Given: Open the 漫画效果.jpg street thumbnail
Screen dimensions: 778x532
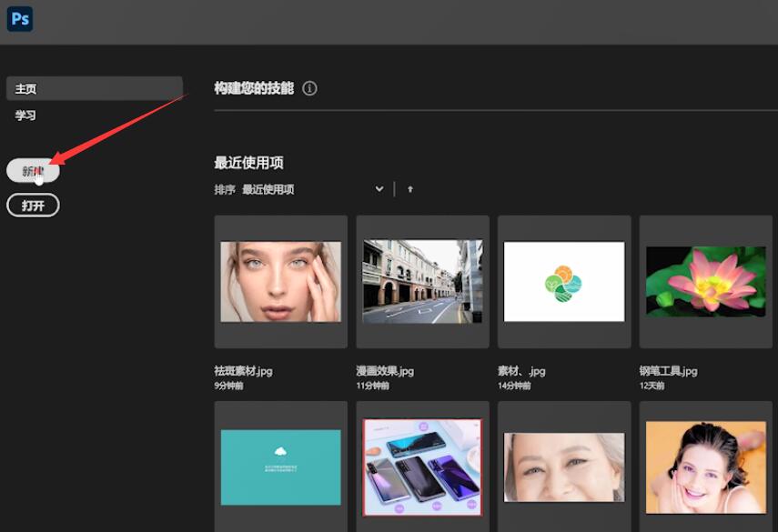Looking at the screenshot, I should point(423,282).
